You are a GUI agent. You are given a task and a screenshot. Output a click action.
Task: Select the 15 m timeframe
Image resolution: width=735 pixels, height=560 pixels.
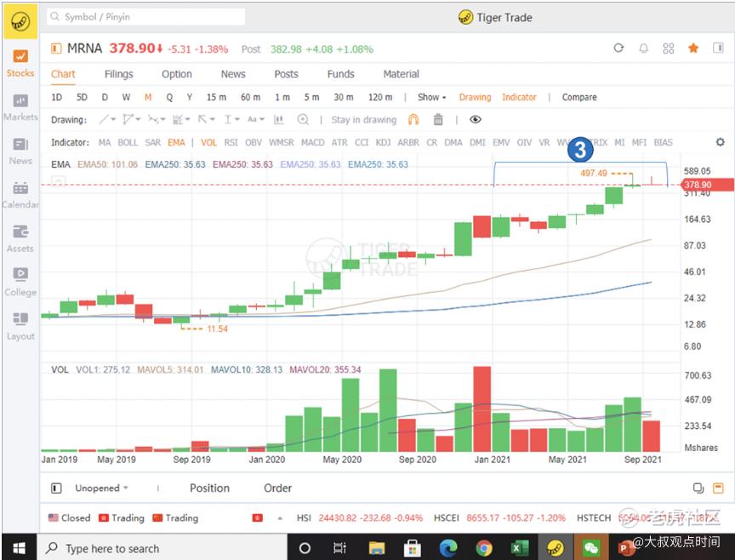click(216, 97)
